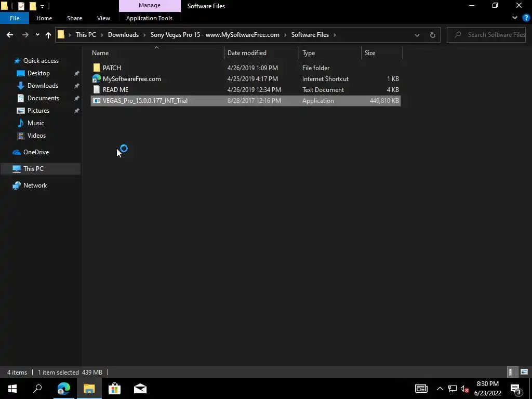Expand the ribbon with chevron
This screenshot has height=399, width=532.
pos(515,18)
